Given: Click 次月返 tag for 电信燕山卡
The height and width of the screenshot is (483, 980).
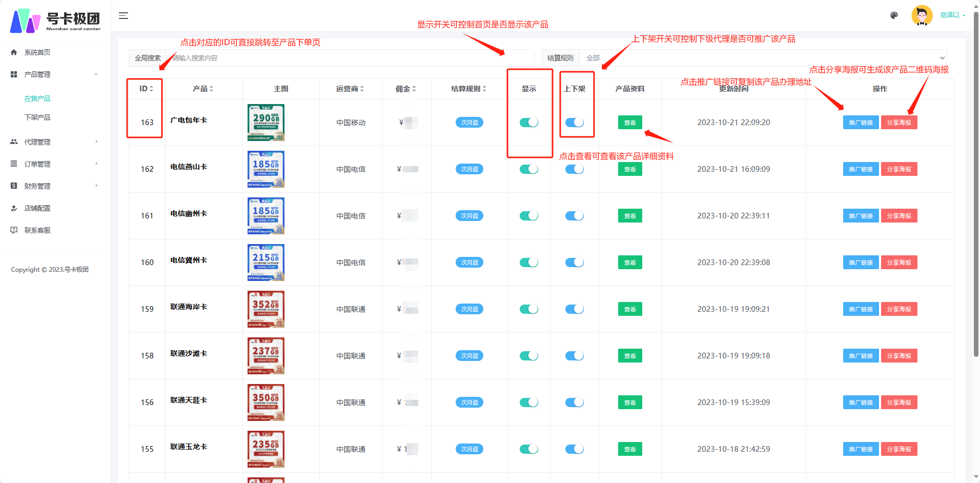Looking at the screenshot, I should click(469, 169).
